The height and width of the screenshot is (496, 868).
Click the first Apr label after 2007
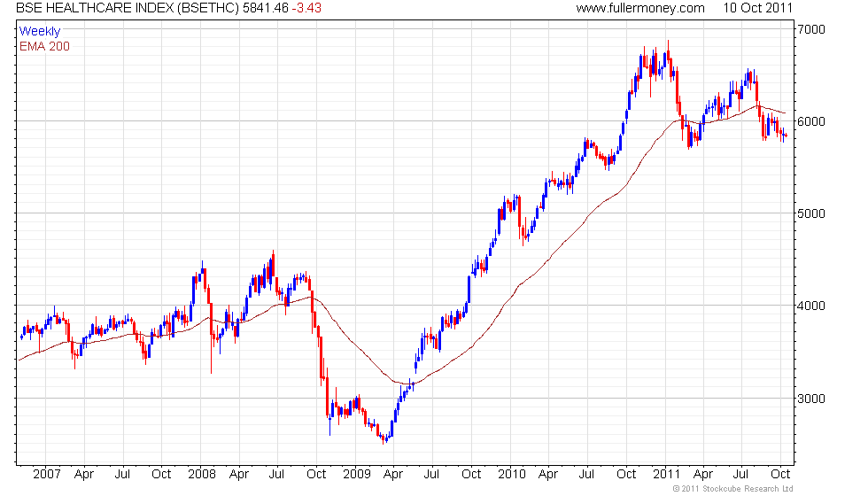coord(85,474)
